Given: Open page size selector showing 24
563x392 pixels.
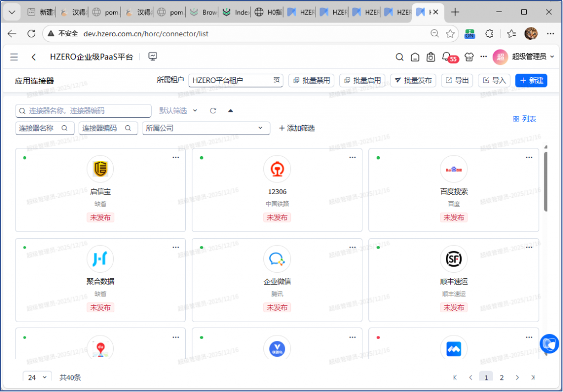Looking at the screenshot, I should [37, 377].
